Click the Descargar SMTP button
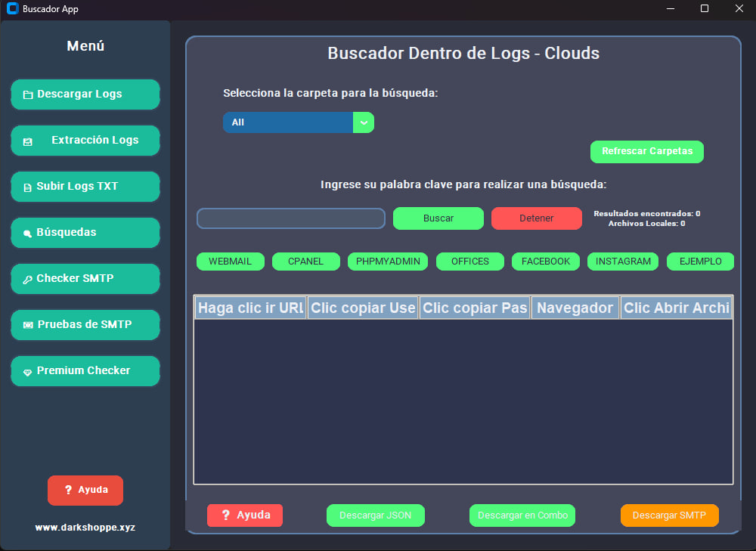 (x=669, y=515)
